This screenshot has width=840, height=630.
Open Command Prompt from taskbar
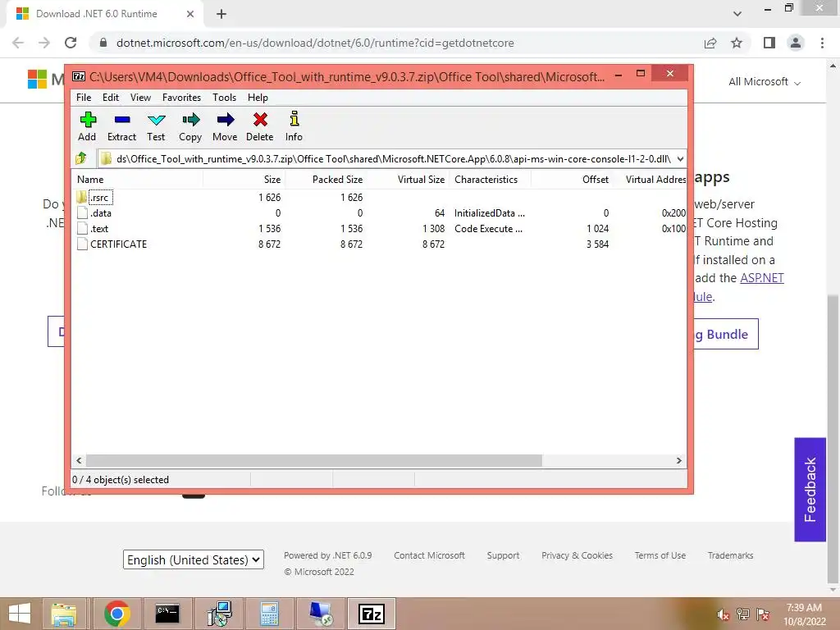pos(167,614)
